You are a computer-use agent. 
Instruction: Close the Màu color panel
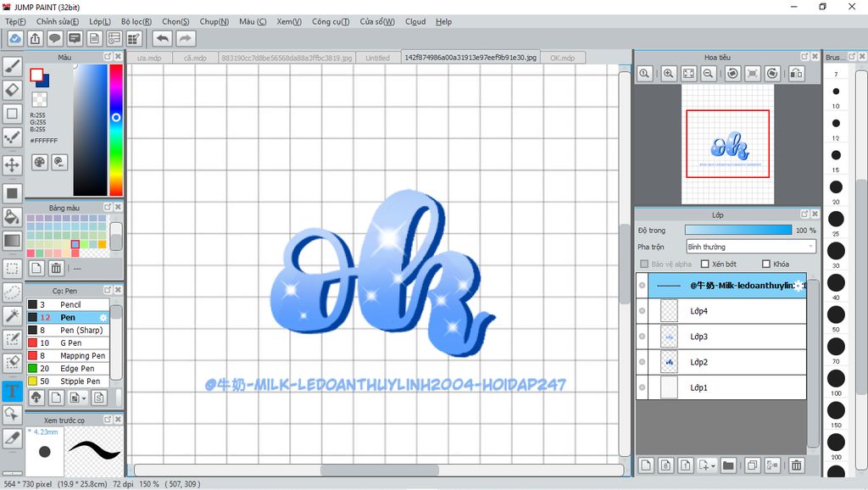(118, 57)
